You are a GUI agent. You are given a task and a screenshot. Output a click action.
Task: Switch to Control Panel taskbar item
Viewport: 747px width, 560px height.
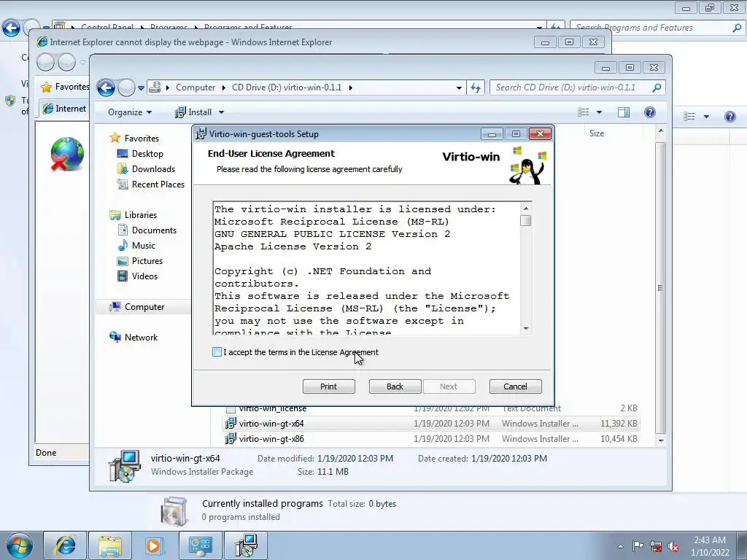point(200,545)
